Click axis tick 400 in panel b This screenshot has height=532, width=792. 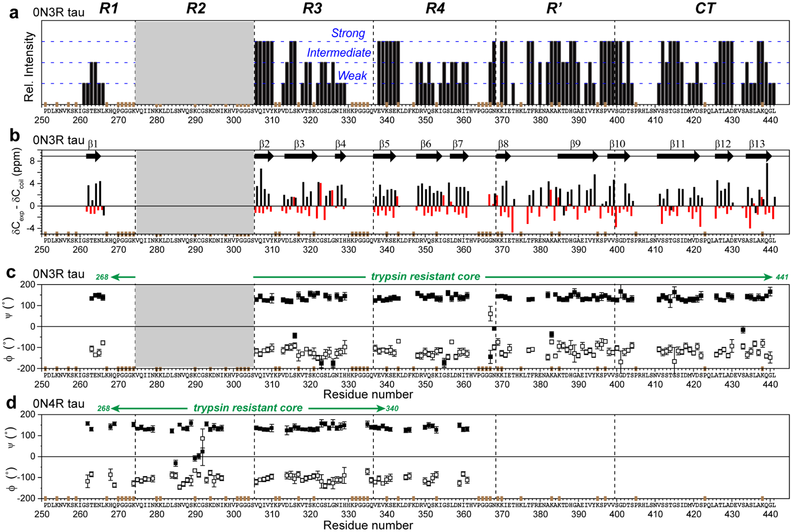click(x=617, y=250)
